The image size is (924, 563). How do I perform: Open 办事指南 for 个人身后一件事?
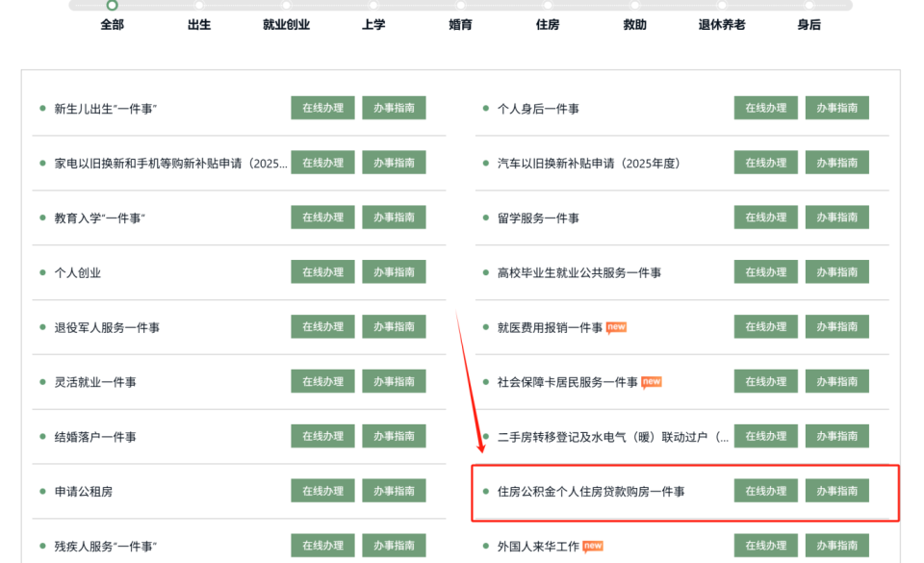pyautogui.click(x=836, y=109)
